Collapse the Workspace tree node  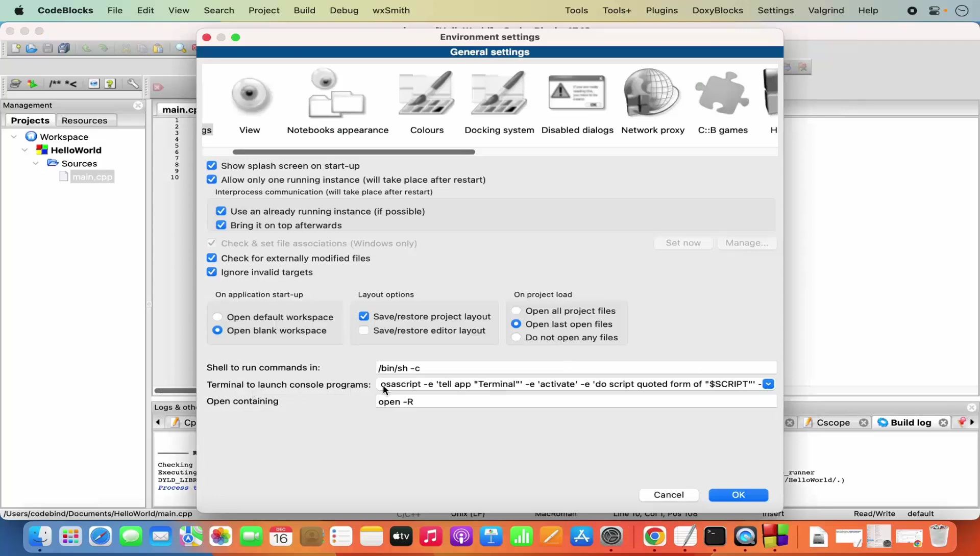(14, 137)
